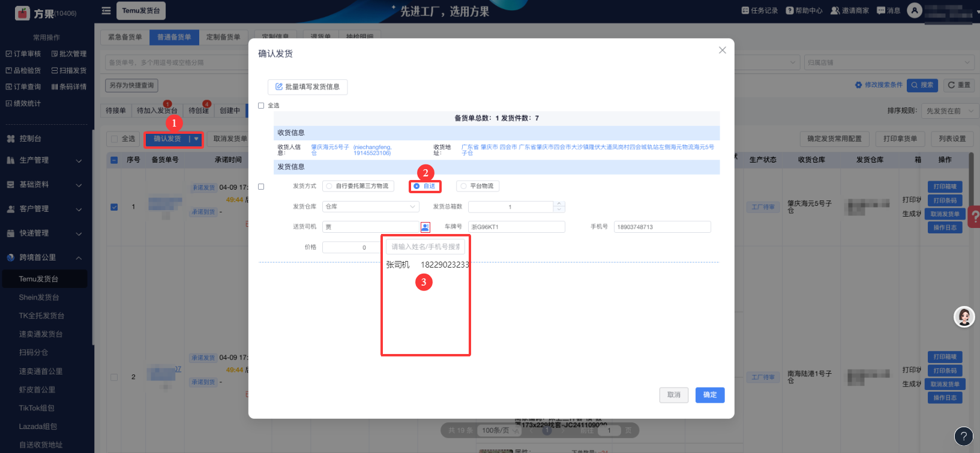Open 批次管理 shortcut in sidebar
The image size is (980, 453).
(69, 54)
